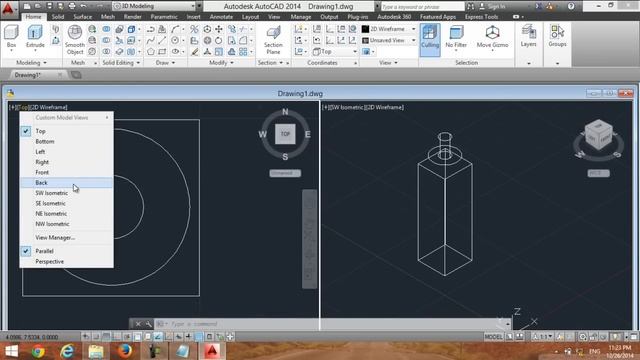Expand the Draw panel

click(165, 63)
